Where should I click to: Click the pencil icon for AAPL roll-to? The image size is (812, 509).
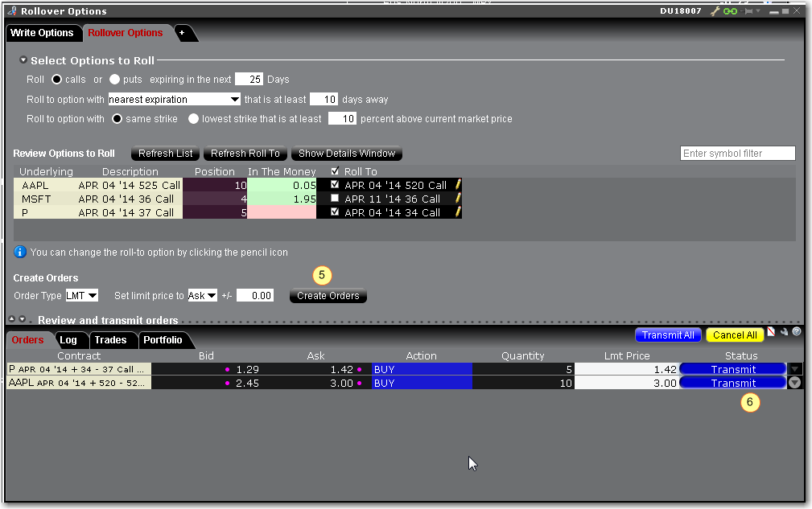(458, 185)
